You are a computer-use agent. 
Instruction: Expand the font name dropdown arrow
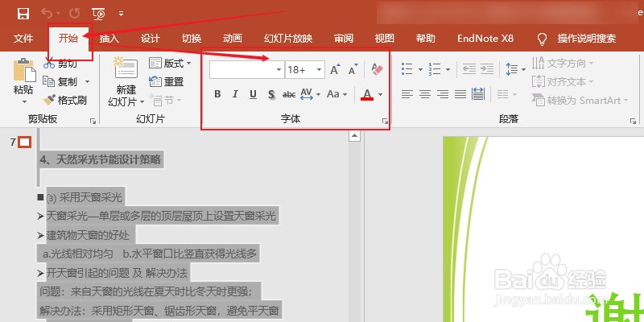[279, 70]
